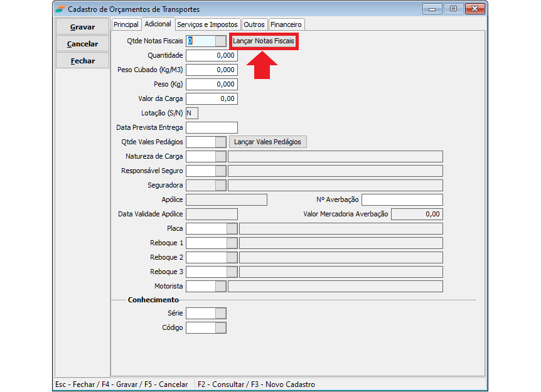Select the Outros tab

(254, 24)
